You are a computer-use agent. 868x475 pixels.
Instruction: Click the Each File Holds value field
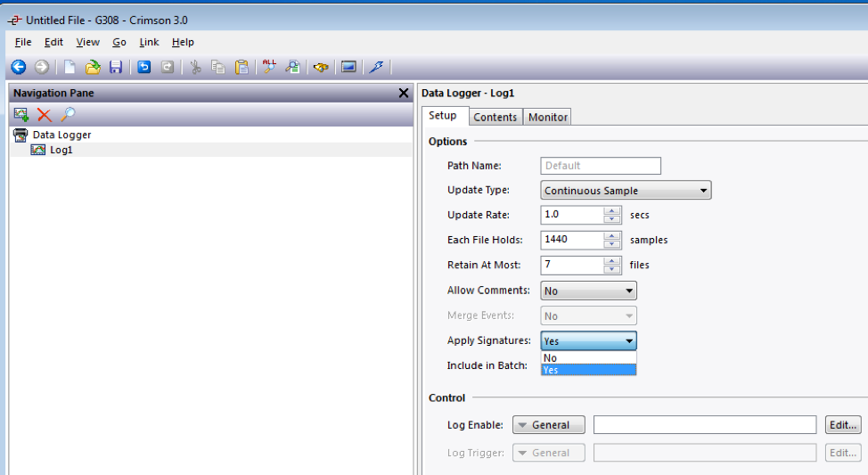(x=571, y=240)
